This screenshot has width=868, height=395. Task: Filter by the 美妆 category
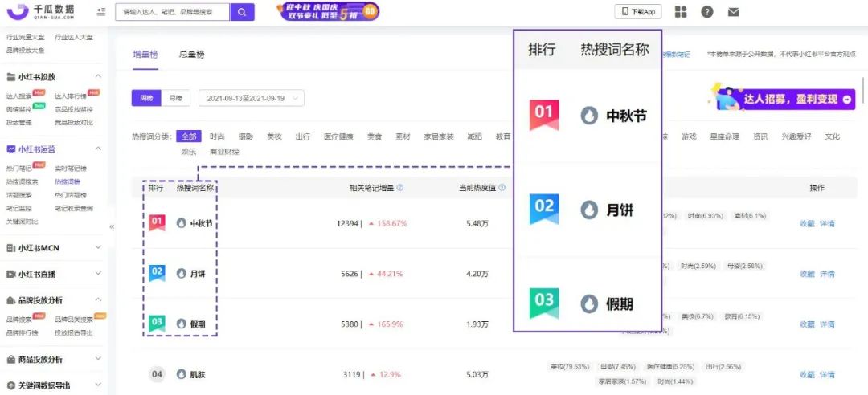pyautogui.click(x=274, y=136)
